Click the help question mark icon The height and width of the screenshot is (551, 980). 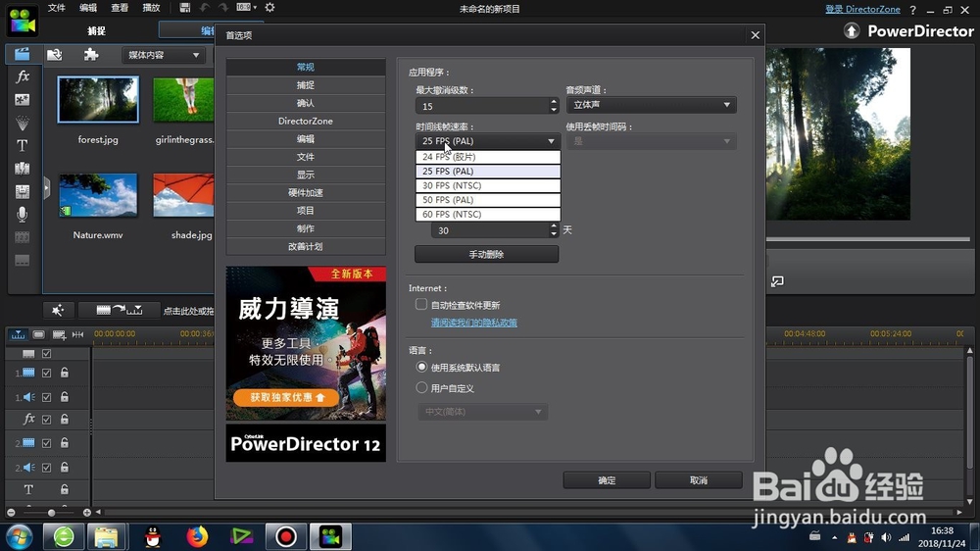point(912,10)
